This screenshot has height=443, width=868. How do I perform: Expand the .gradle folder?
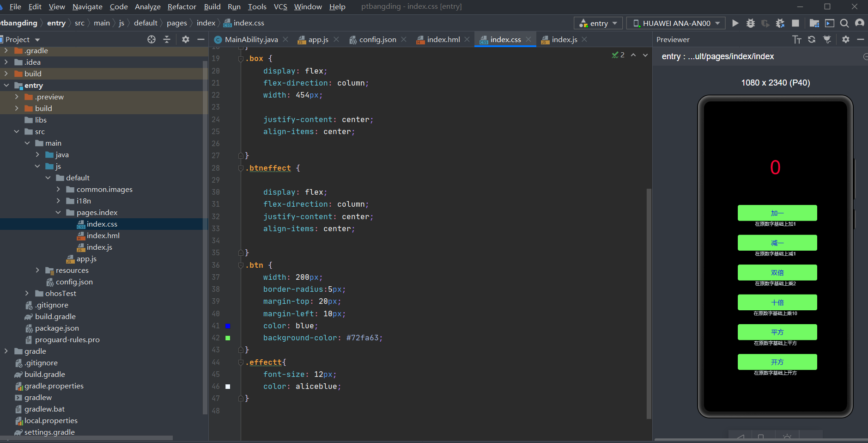coord(6,50)
